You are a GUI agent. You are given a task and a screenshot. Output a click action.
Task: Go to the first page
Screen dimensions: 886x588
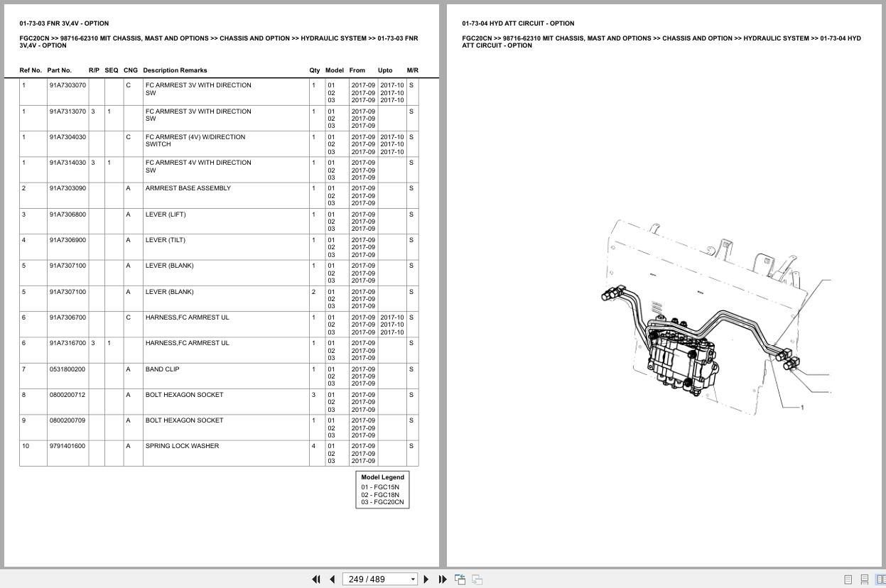[x=316, y=579]
